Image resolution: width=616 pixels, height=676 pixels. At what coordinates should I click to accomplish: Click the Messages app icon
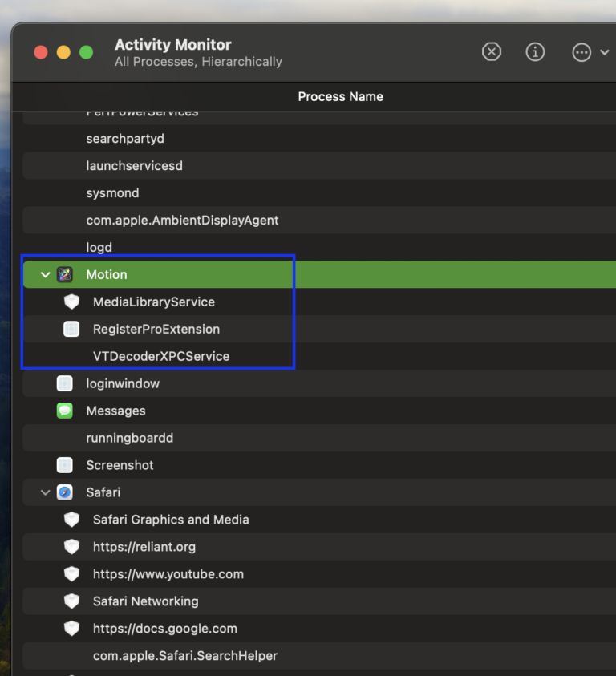coord(65,411)
